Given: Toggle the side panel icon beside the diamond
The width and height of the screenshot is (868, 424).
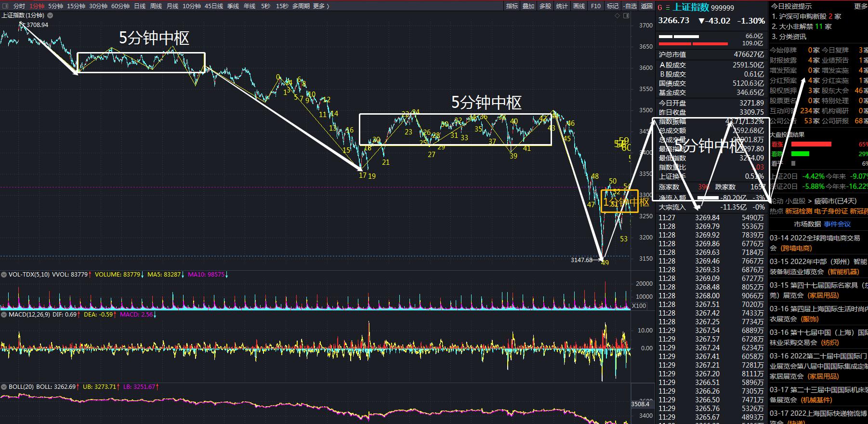Looking at the screenshot, I should pos(626,16).
